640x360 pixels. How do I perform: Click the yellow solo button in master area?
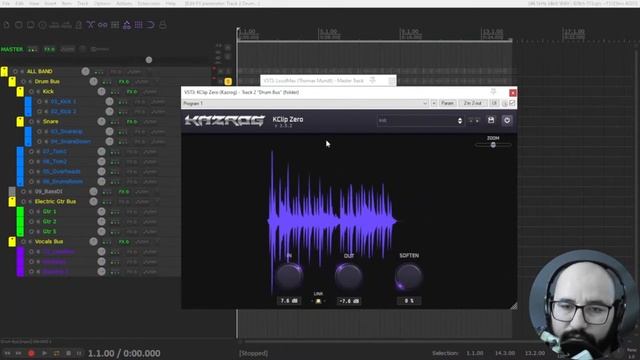pyautogui.click(x=228, y=82)
